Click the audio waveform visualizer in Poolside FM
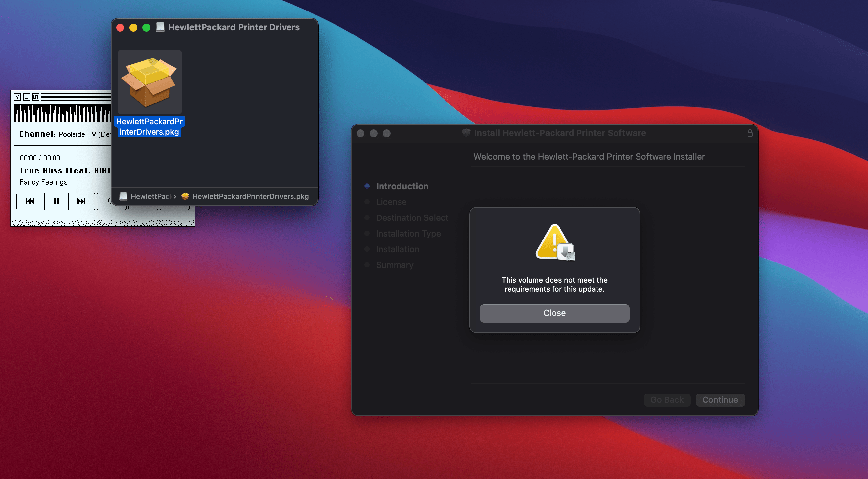Viewport: 868px width, 479px height. 62,114
